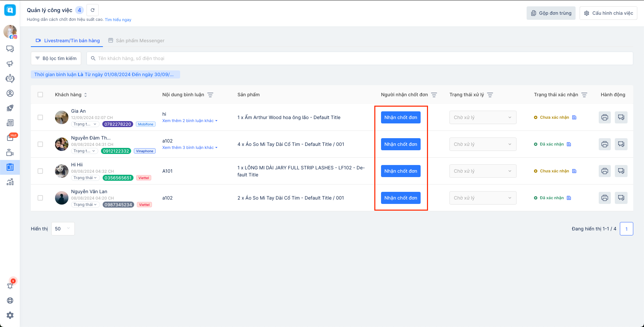Select checkbox for Gia An row
This screenshot has height=327, width=644.
tap(40, 117)
